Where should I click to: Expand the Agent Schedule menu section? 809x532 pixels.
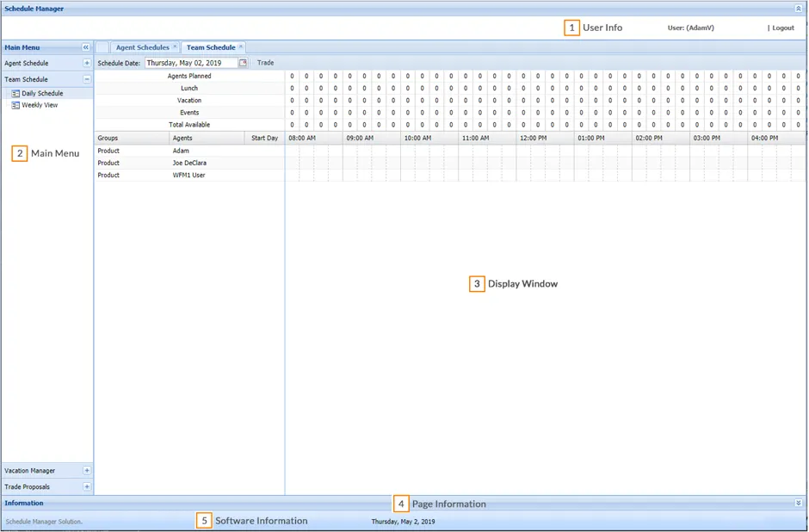(x=87, y=63)
